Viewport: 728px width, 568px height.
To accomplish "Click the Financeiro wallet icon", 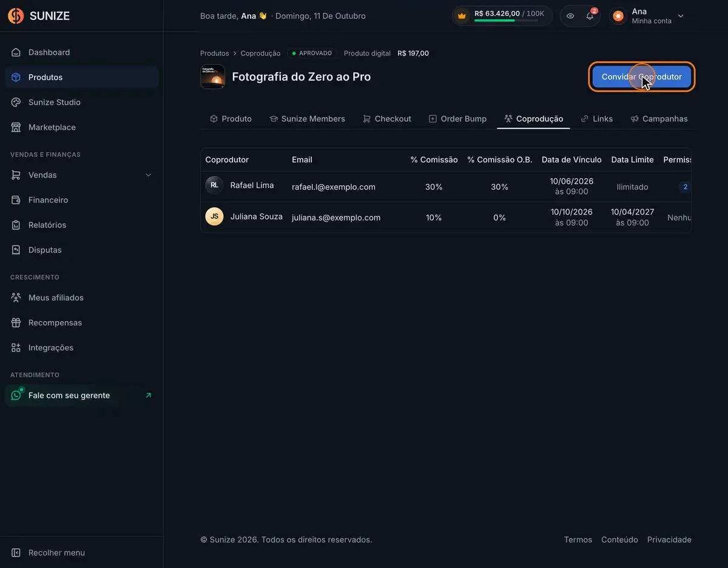I will (x=16, y=200).
